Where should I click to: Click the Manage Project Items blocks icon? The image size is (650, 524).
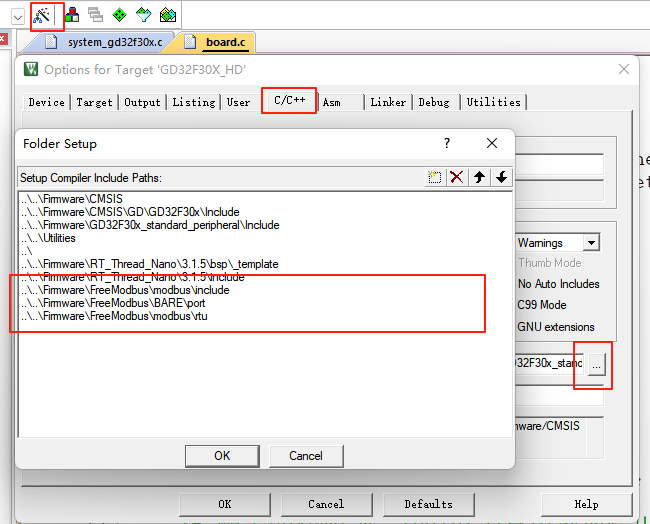(72, 15)
